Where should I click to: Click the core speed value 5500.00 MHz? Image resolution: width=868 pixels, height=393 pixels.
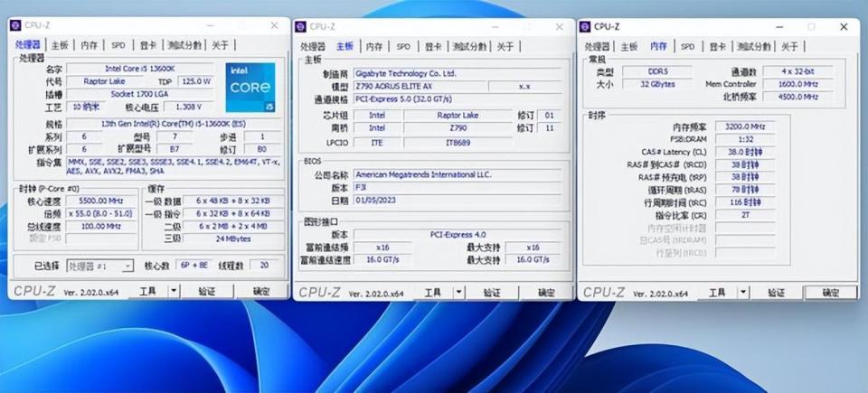point(100,201)
